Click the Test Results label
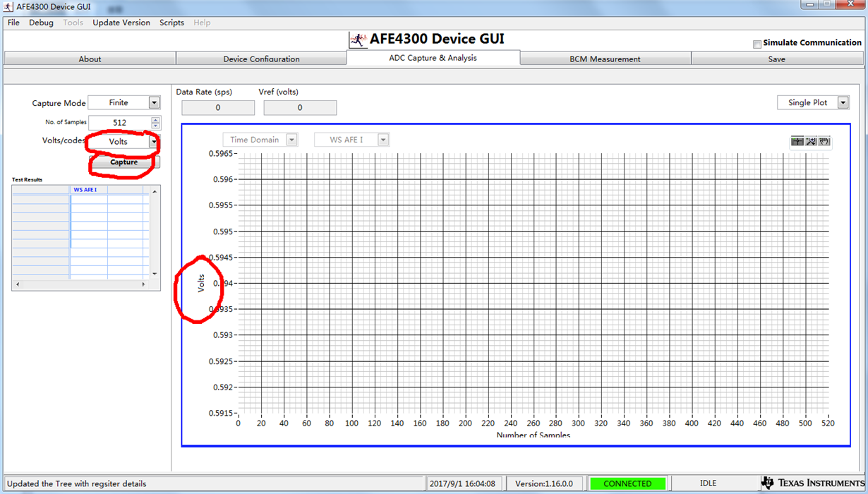This screenshot has width=868, height=494. coord(27,180)
